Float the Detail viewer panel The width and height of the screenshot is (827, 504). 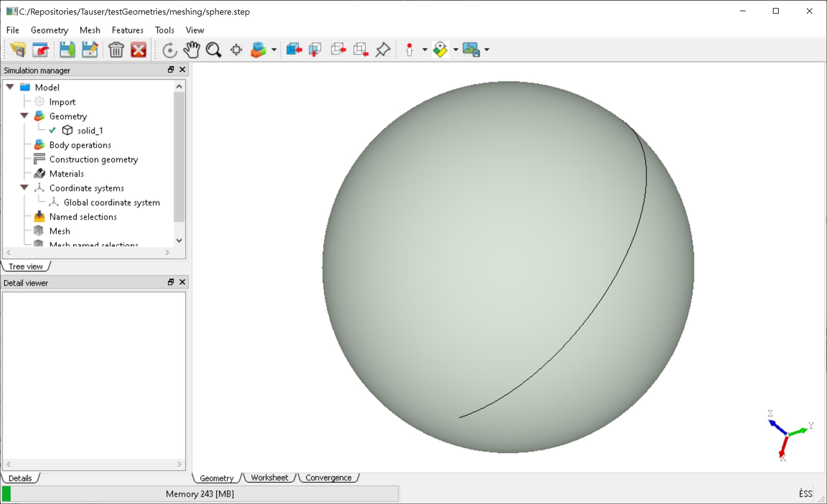[171, 282]
